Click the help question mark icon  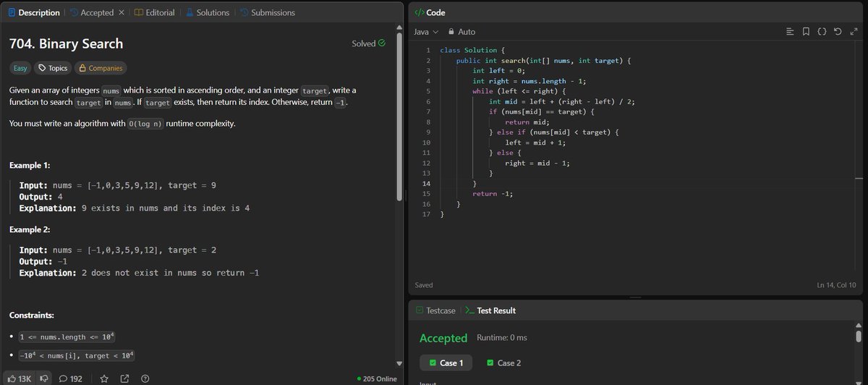(x=145, y=378)
